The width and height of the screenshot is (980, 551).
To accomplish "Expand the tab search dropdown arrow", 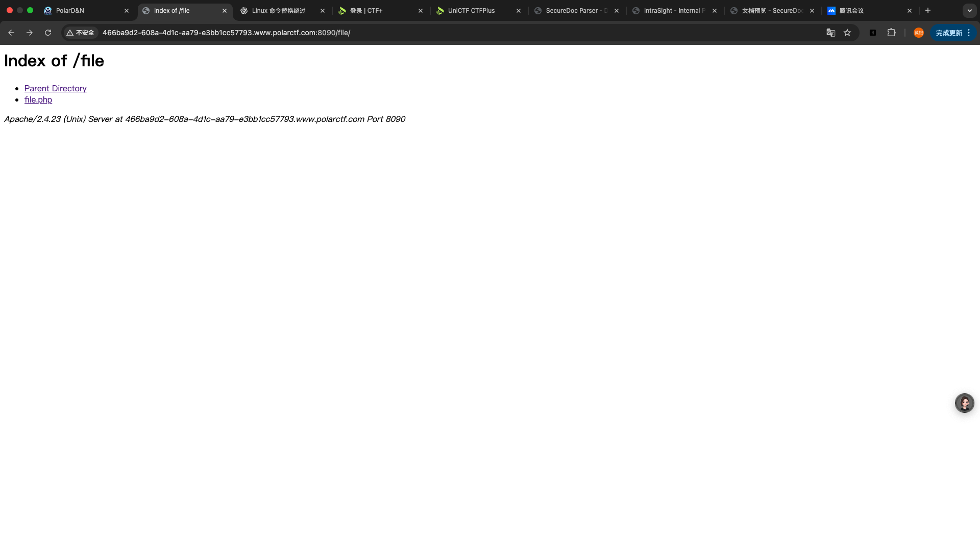I will point(969,10).
